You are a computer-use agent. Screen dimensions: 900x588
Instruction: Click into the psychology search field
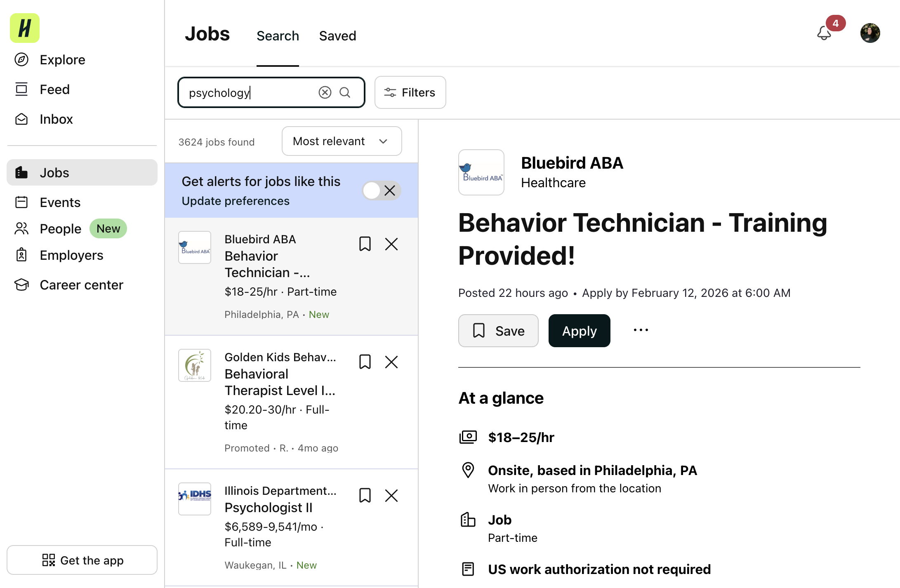pos(247,92)
